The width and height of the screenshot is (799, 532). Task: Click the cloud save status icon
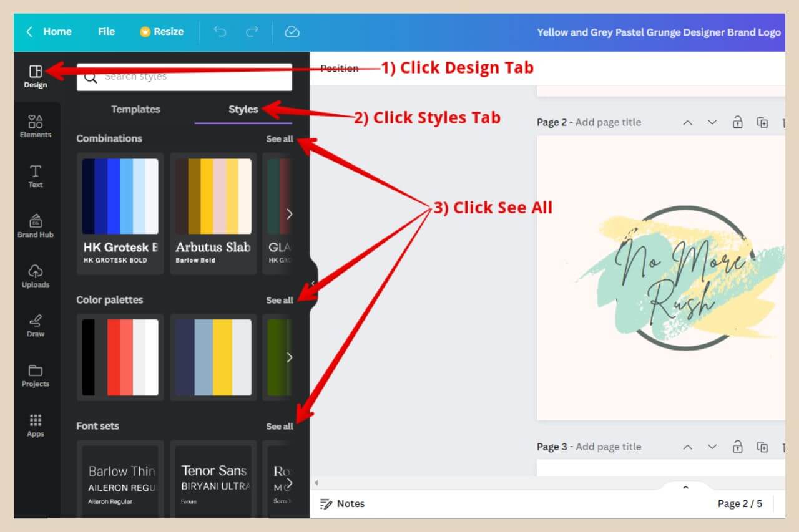tap(292, 32)
